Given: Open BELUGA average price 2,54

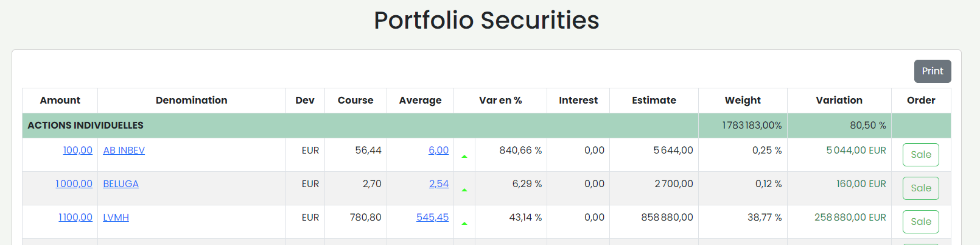Looking at the screenshot, I should 438,184.
